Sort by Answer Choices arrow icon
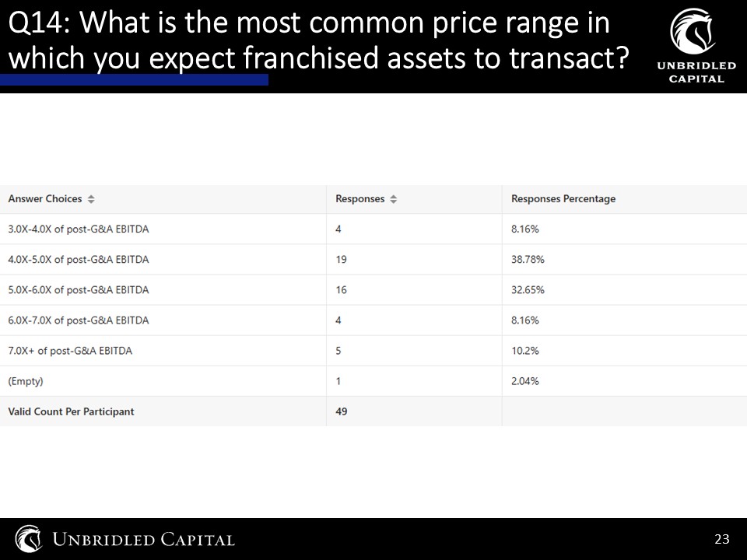The height and width of the screenshot is (560, 747). click(91, 199)
